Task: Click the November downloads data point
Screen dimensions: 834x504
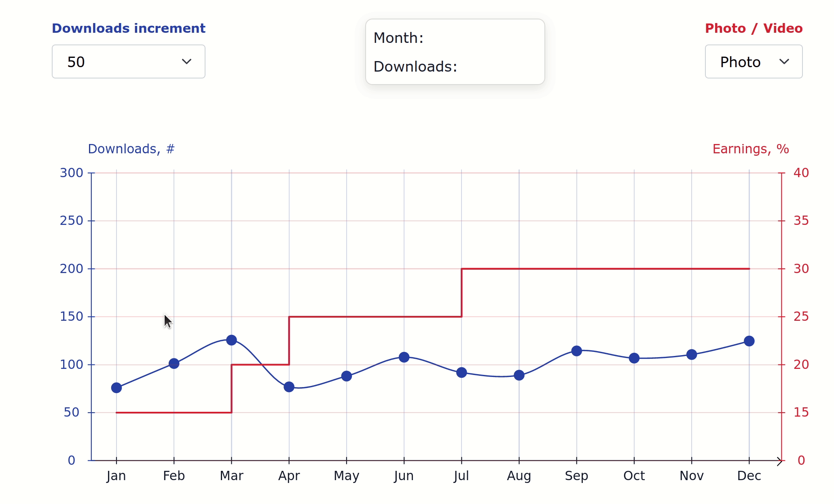Action: [x=692, y=355]
